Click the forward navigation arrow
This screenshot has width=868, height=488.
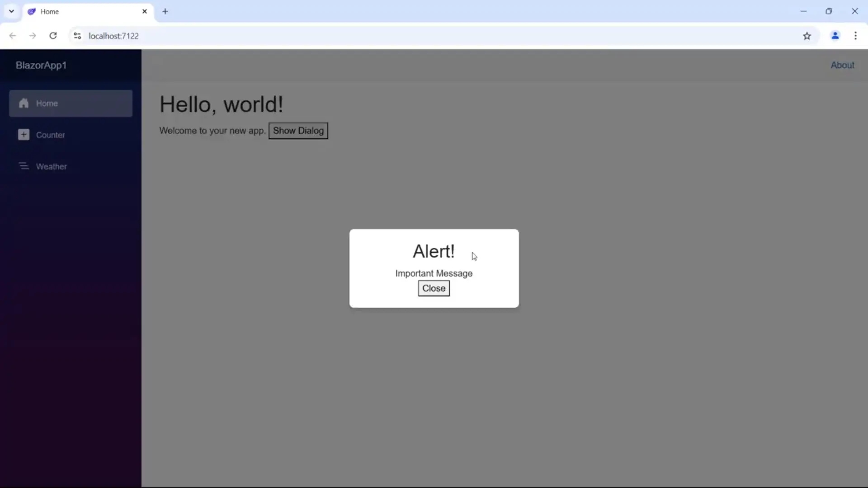point(32,36)
